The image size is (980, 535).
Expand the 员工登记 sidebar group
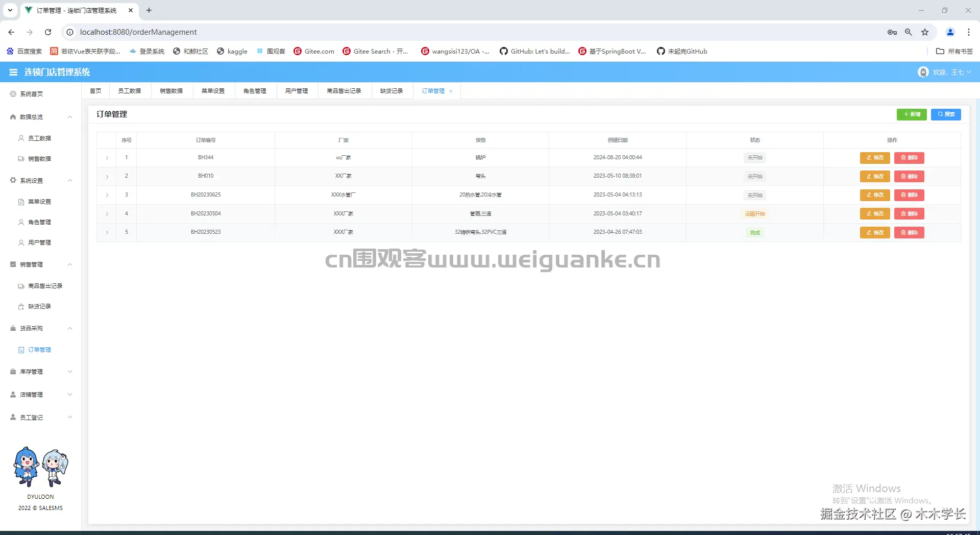41,417
